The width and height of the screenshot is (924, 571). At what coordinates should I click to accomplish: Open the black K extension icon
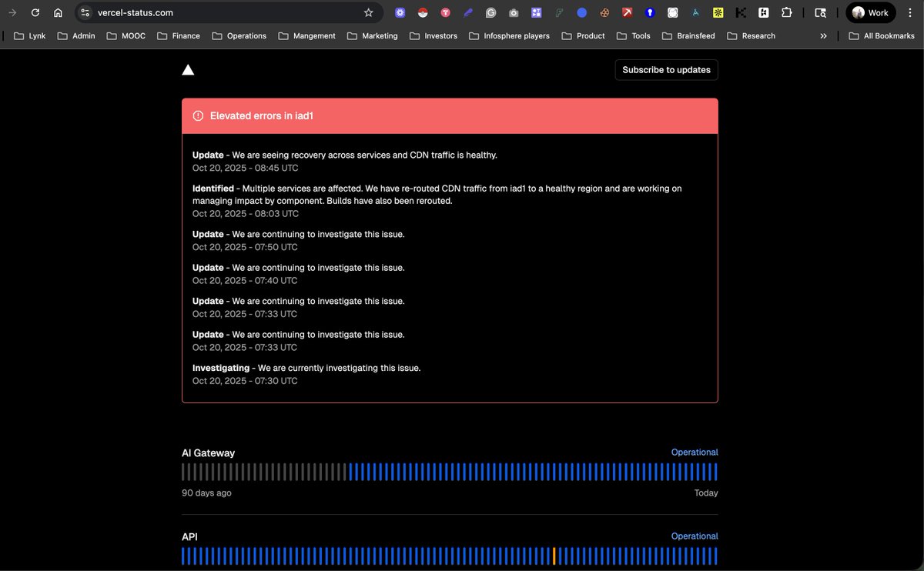click(741, 13)
